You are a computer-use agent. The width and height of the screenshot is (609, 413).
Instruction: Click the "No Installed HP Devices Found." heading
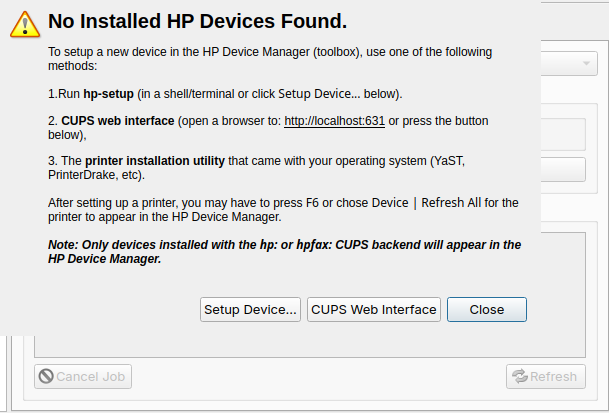(197, 20)
